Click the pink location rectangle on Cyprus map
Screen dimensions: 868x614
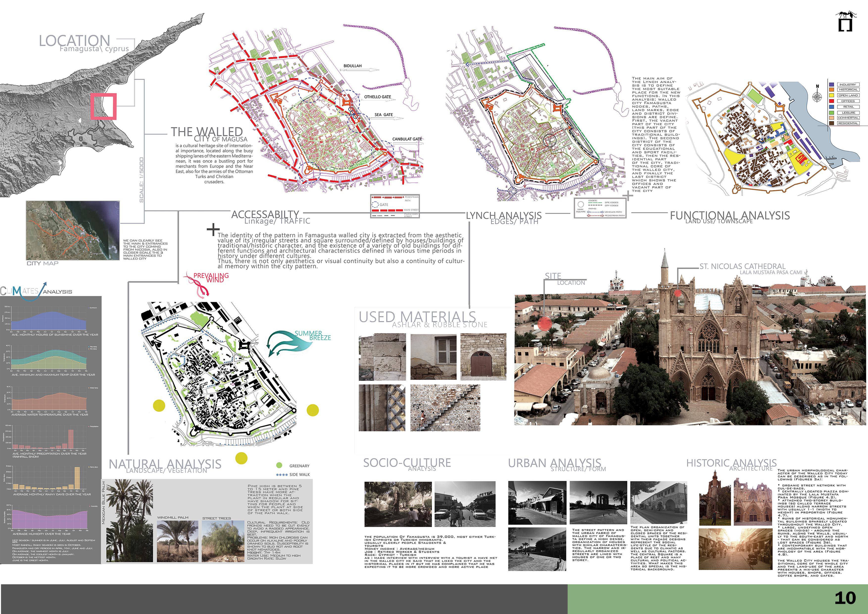(103, 106)
